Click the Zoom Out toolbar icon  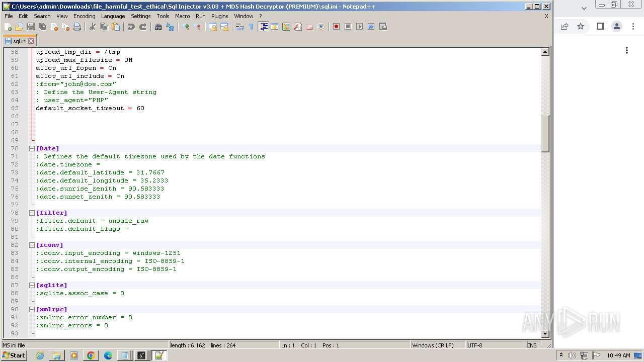[x=197, y=27]
